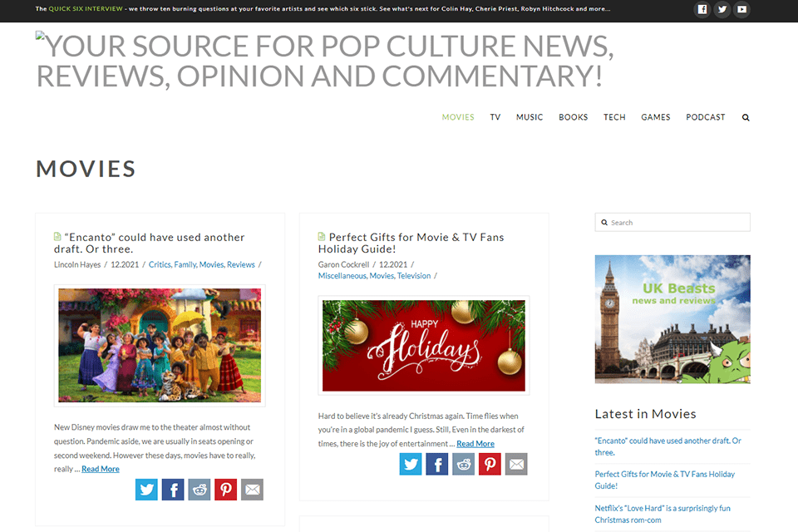The width and height of the screenshot is (798, 532).
Task: Pin Holiday Guide article on Pinterest
Action: (490, 465)
